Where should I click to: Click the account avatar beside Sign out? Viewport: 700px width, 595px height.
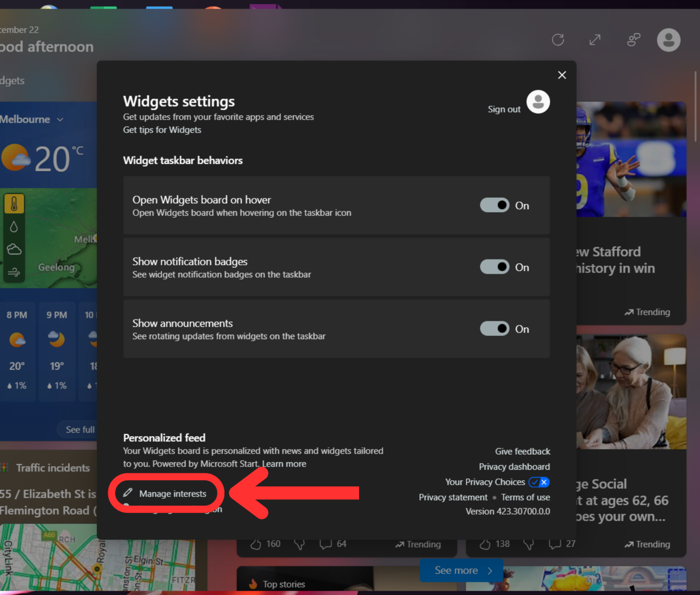click(x=538, y=102)
